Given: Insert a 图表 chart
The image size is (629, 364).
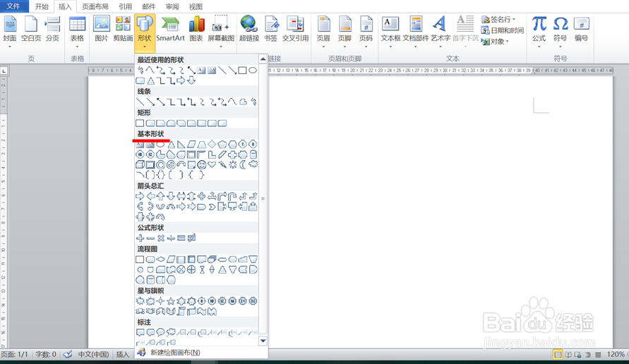Looking at the screenshot, I should click(196, 29).
